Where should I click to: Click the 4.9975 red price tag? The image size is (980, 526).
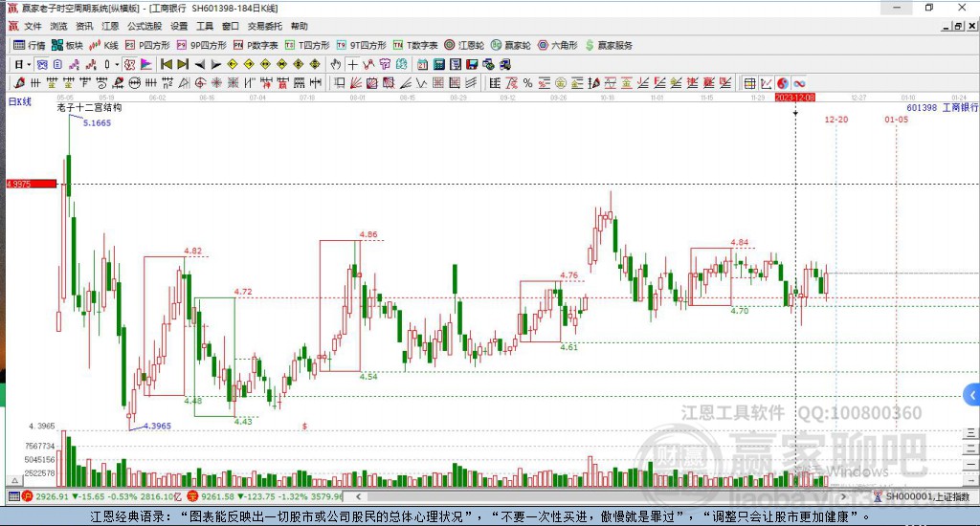tap(32, 184)
